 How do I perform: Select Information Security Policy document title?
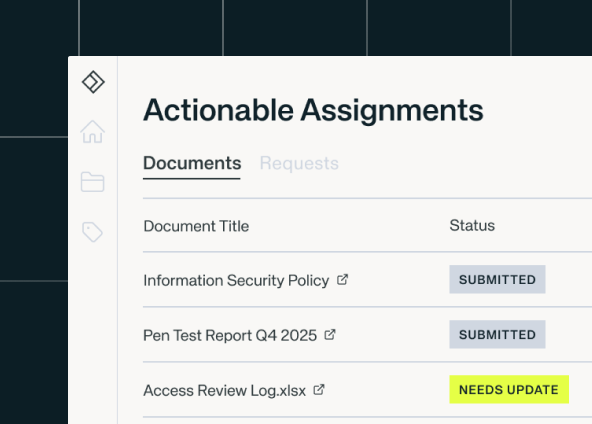(x=236, y=281)
